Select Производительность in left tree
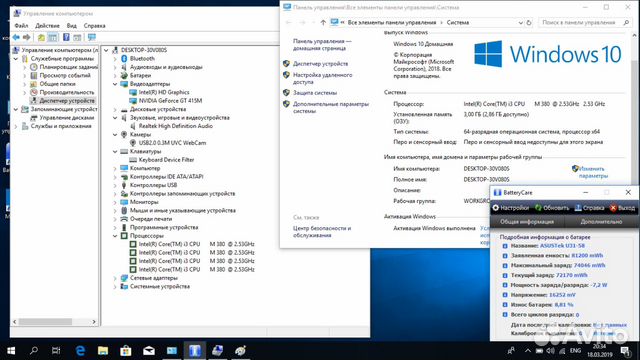Viewport: 640px width, 360px height. (67, 92)
